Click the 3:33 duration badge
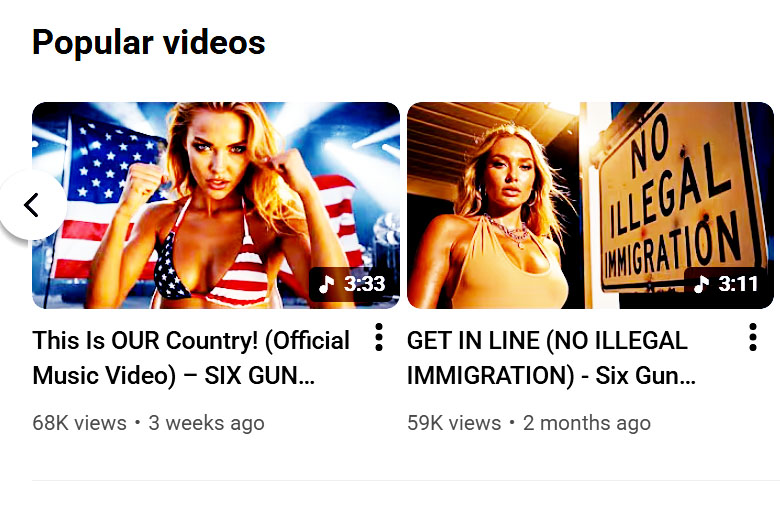780x518 pixels. (x=352, y=284)
